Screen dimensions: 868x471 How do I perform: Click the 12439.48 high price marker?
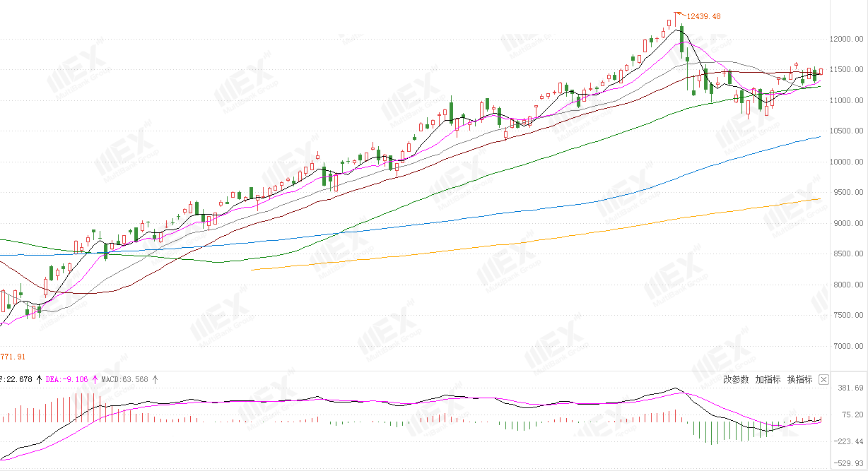coord(703,16)
